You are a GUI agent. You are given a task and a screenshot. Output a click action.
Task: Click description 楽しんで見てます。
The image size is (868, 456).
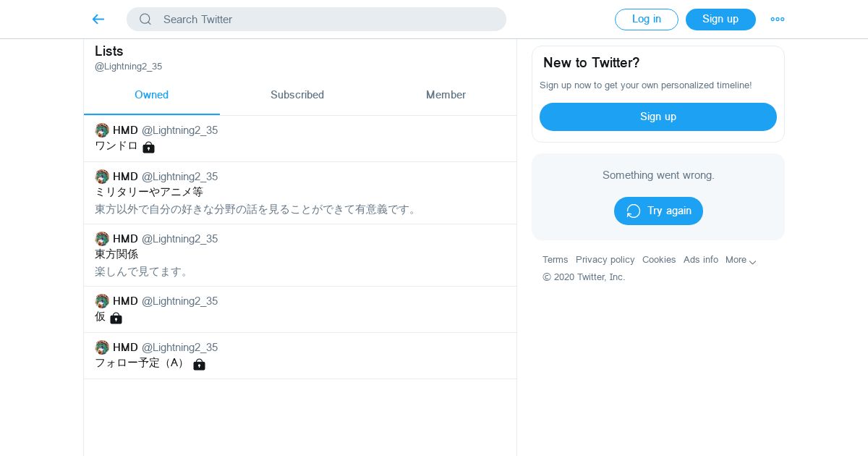(142, 272)
